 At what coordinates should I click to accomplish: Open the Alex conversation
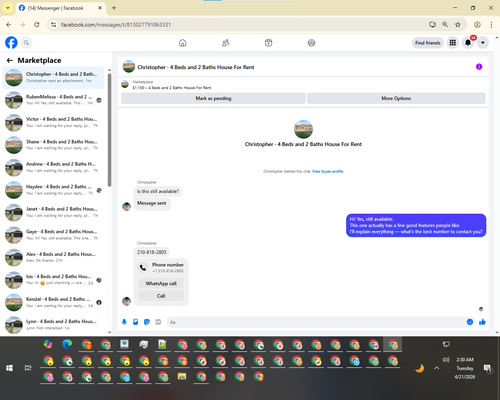(53, 257)
